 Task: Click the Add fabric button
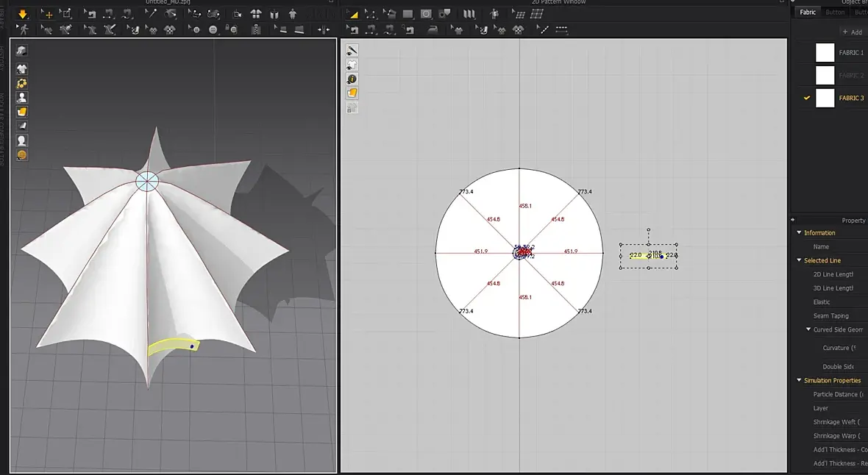tap(852, 32)
